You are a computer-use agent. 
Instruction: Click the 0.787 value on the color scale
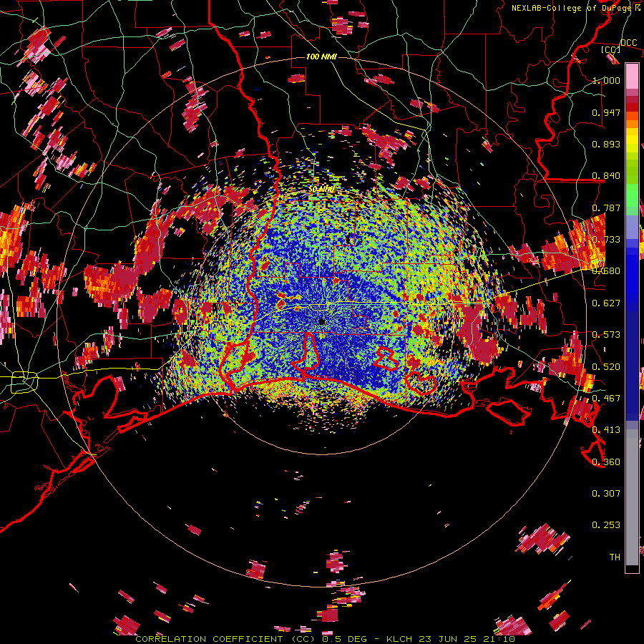tap(606, 208)
